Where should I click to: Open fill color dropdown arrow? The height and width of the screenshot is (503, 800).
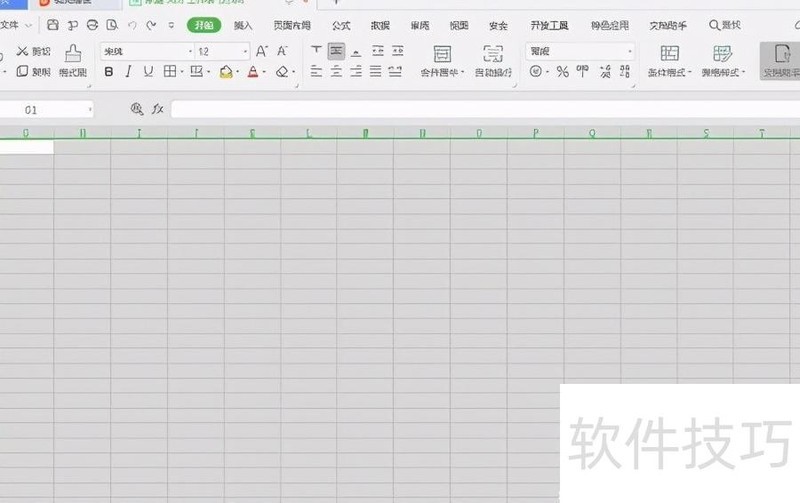(238, 72)
